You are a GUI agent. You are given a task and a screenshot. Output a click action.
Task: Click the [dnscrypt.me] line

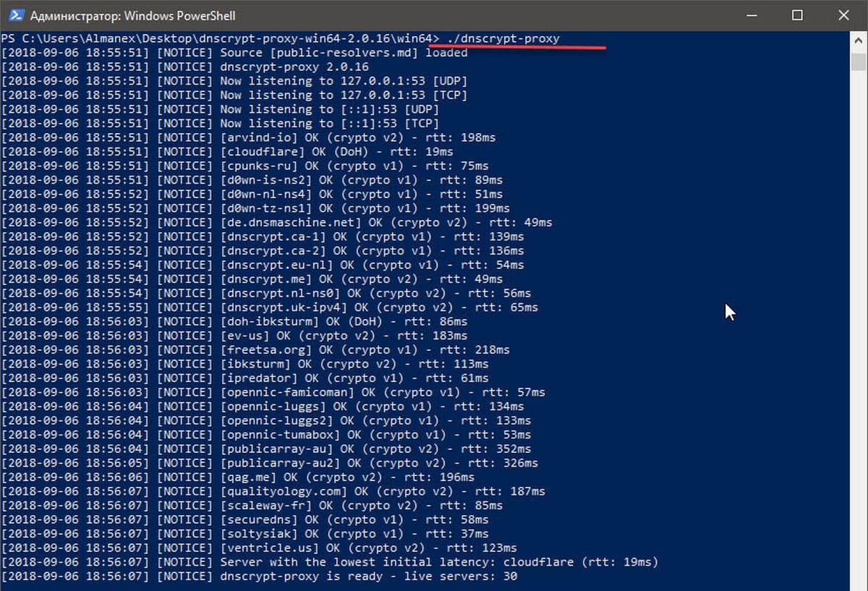(252, 279)
